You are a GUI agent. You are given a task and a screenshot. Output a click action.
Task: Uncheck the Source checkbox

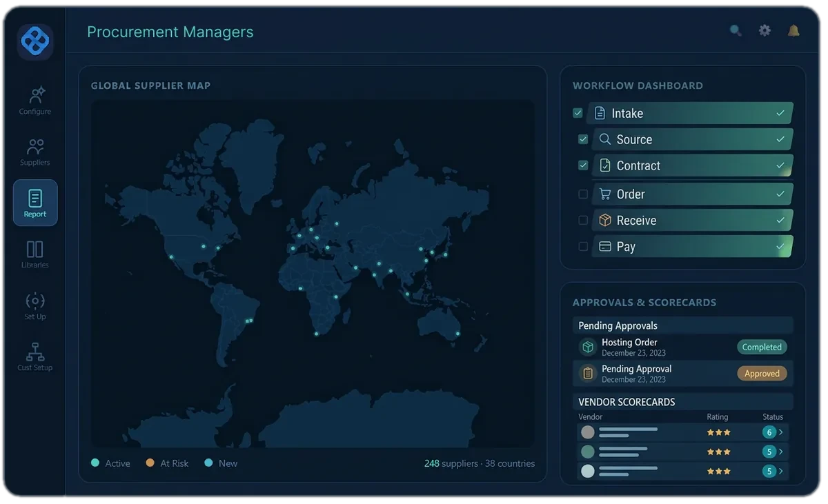coord(583,139)
